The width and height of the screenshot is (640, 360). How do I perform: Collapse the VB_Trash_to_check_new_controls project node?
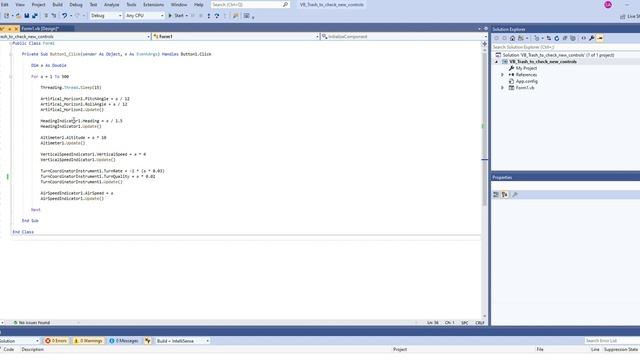pyautogui.click(x=497, y=62)
